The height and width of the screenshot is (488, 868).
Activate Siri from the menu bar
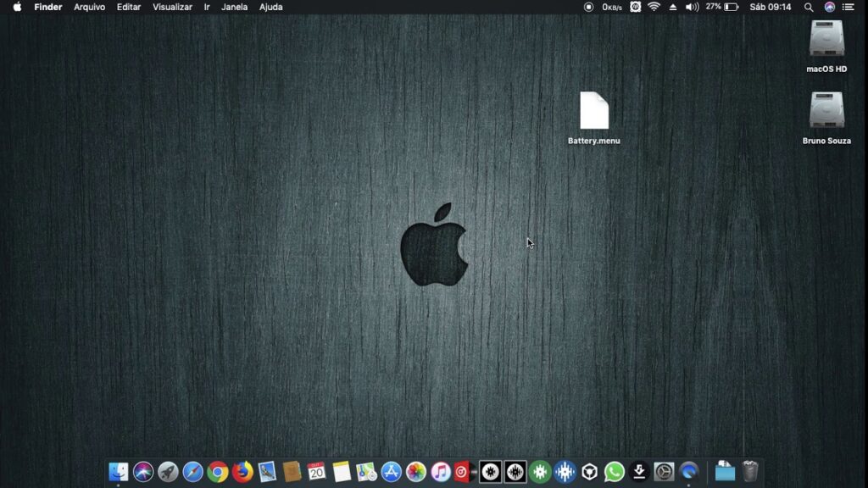click(x=829, y=7)
